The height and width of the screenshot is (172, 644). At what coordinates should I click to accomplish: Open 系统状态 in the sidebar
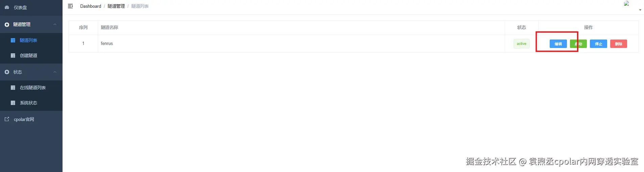pyautogui.click(x=28, y=103)
